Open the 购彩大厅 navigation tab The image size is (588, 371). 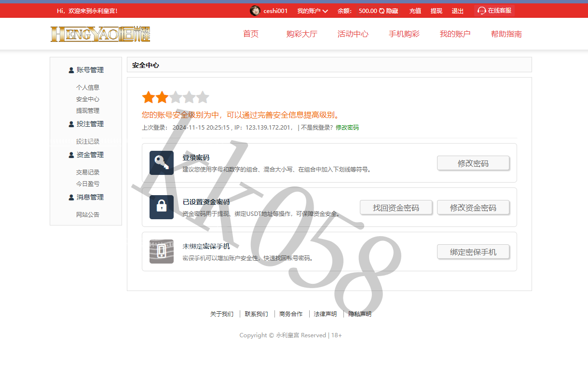pos(302,34)
